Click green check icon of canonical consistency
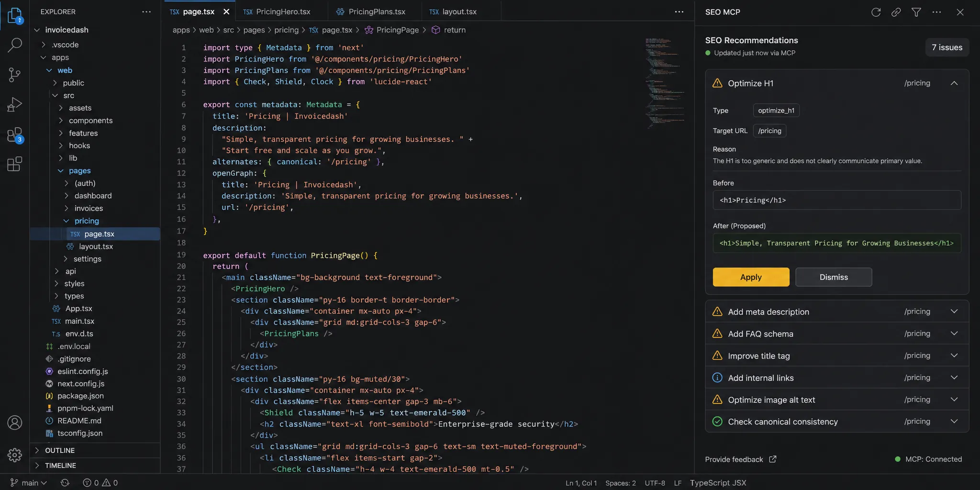Viewport: 980px width, 490px height. (717, 422)
